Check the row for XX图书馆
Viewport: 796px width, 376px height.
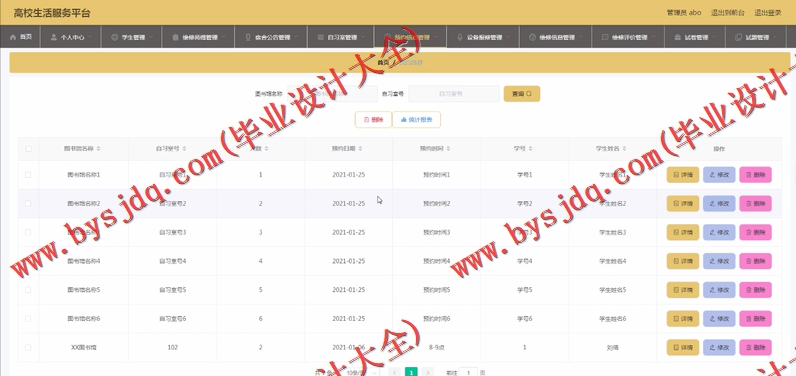(28, 348)
